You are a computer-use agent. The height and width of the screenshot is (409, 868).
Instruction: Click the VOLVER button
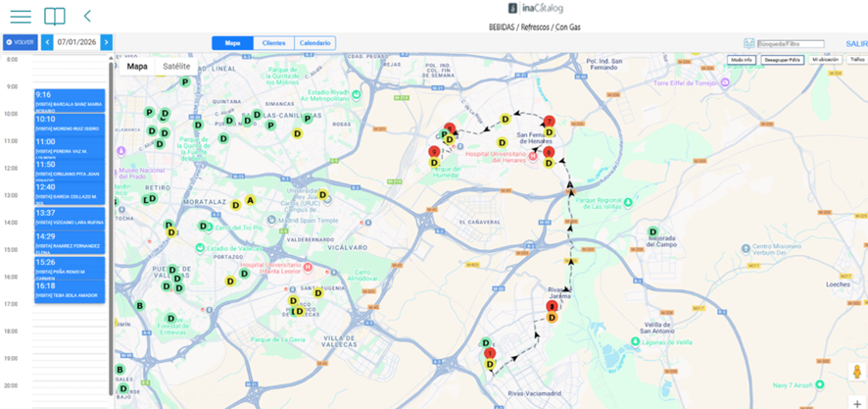[x=21, y=42]
